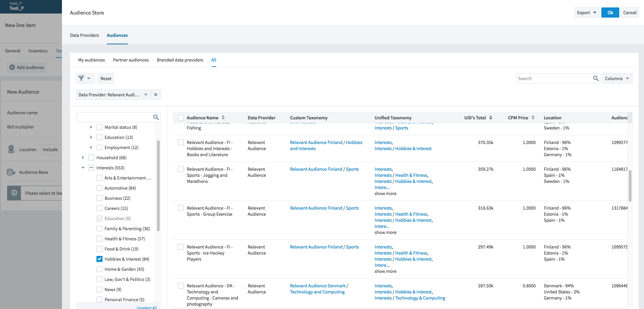Click the Reset filters button
Viewport: 644px width, 309px height.
point(106,78)
